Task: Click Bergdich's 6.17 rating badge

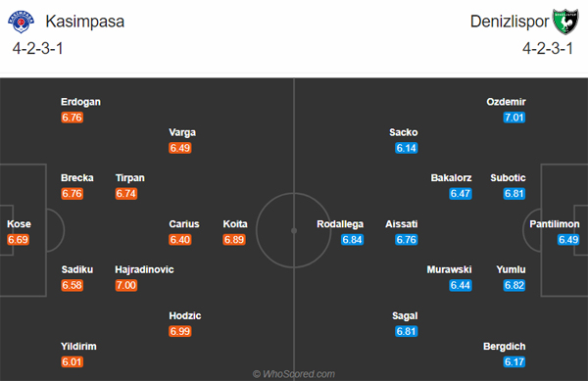Action: [x=514, y=361]
